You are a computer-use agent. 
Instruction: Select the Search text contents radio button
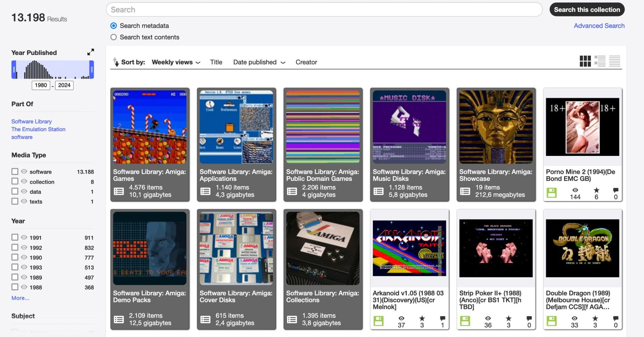tap(113, 37)
